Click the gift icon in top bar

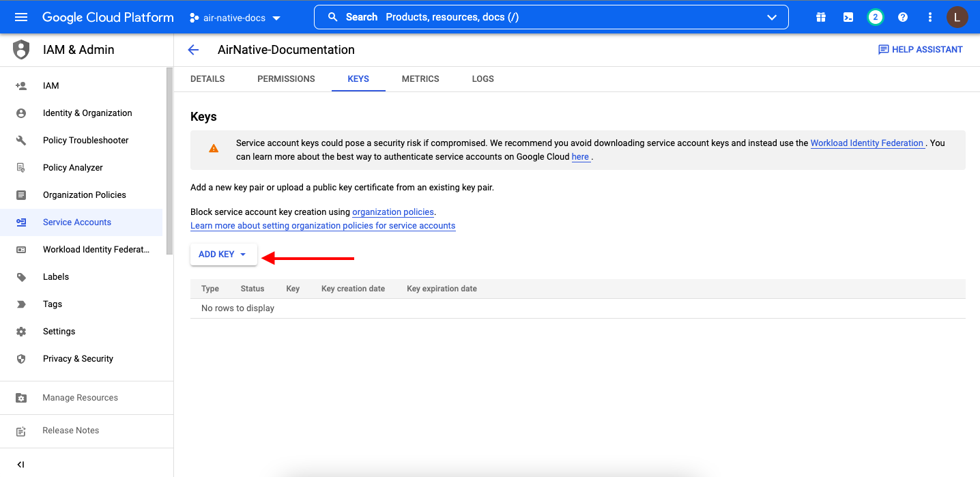821,17
